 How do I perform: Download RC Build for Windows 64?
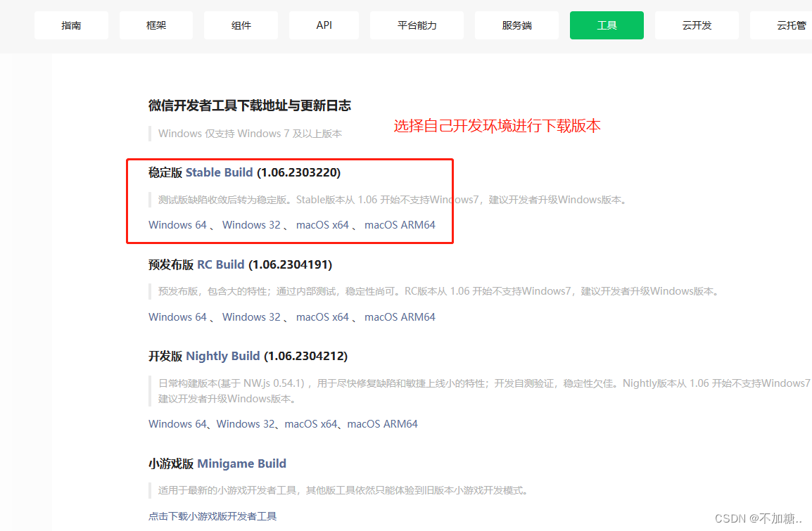click(x=177, y=317)
